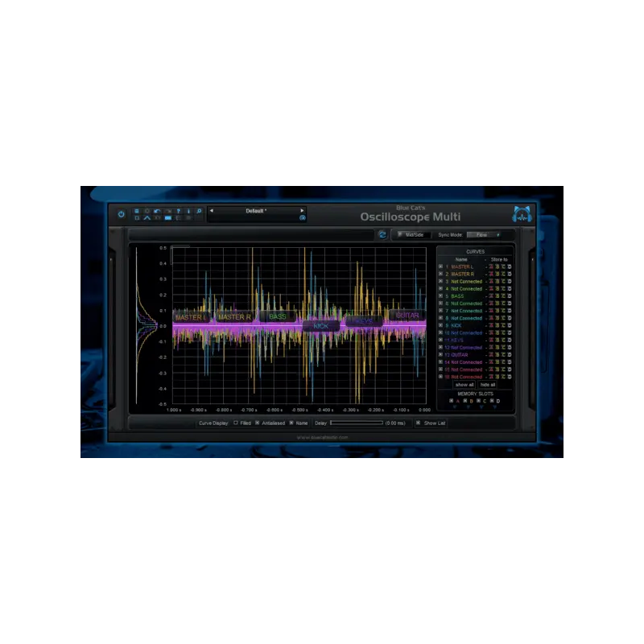Go to previous preset with left arrow

tap(212, 211)
